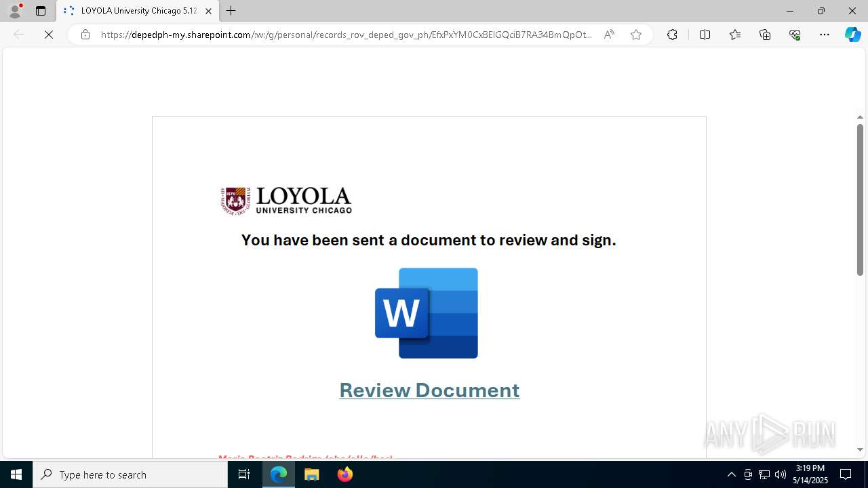Open the Extensions puzzle icon
Screen dimensions: 868x488
[x=672, y=35]
